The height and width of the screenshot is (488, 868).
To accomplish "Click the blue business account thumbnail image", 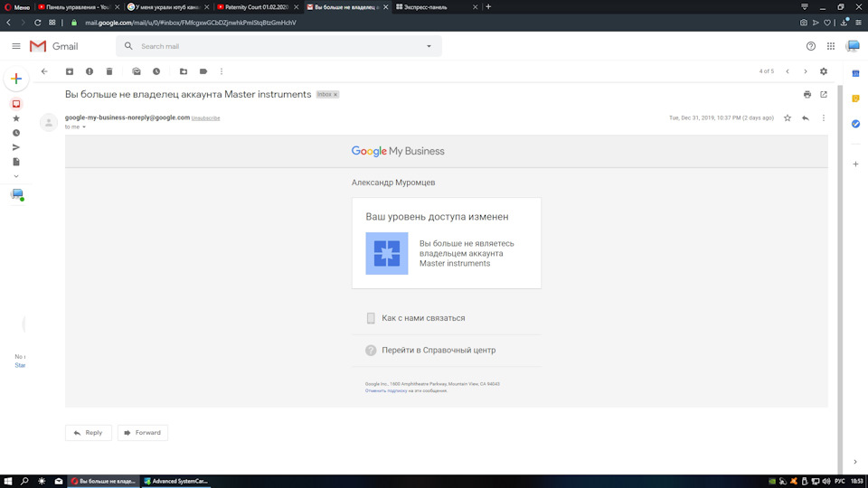I will 387,253.
